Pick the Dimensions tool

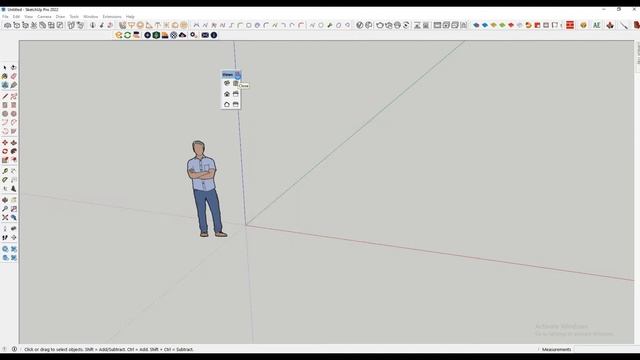coord(13,171)
